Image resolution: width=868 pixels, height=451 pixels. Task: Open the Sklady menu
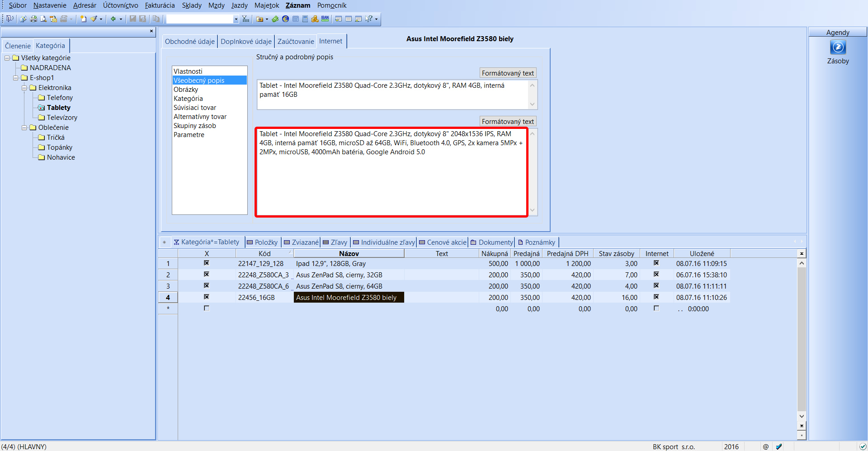click(192, 5)
